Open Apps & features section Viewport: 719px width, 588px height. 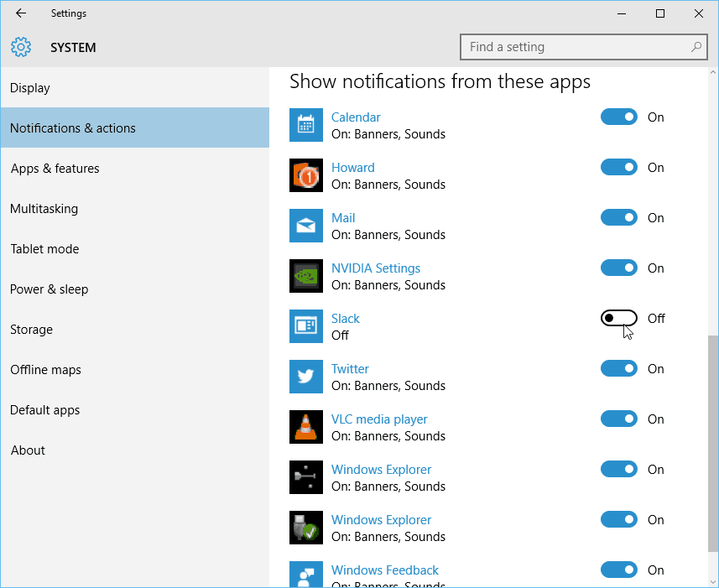135,169
